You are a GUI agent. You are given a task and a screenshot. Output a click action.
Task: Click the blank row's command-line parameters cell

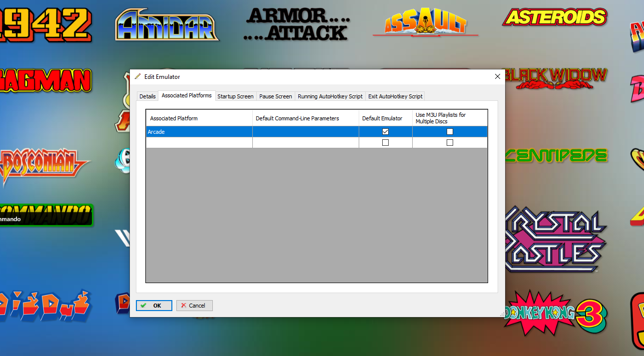[x=306, y=143]
